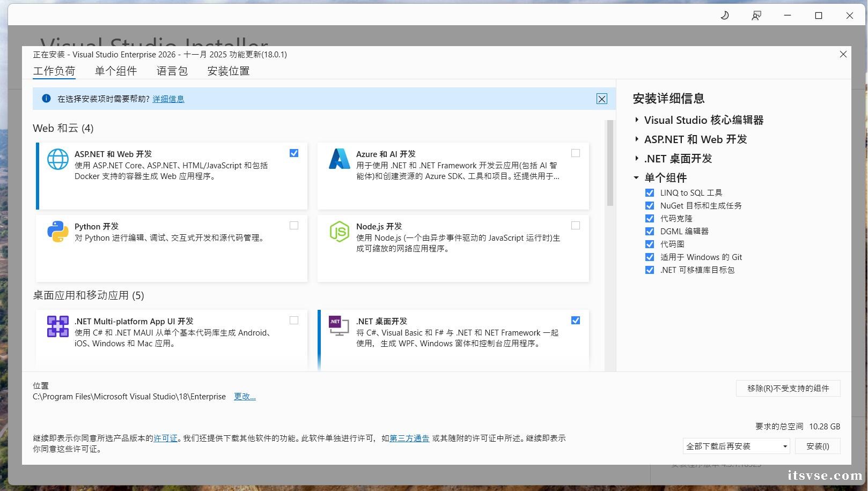Switch to the 单个组件 tab
The image size is (868, 491).
[115, 70]
